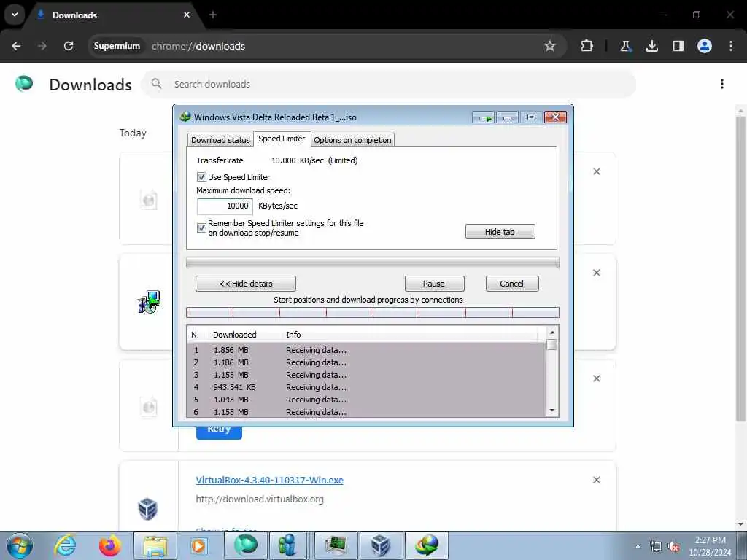Switch to Supermium taskbar button
Screen dimensions: 747x560
[246, 545]
